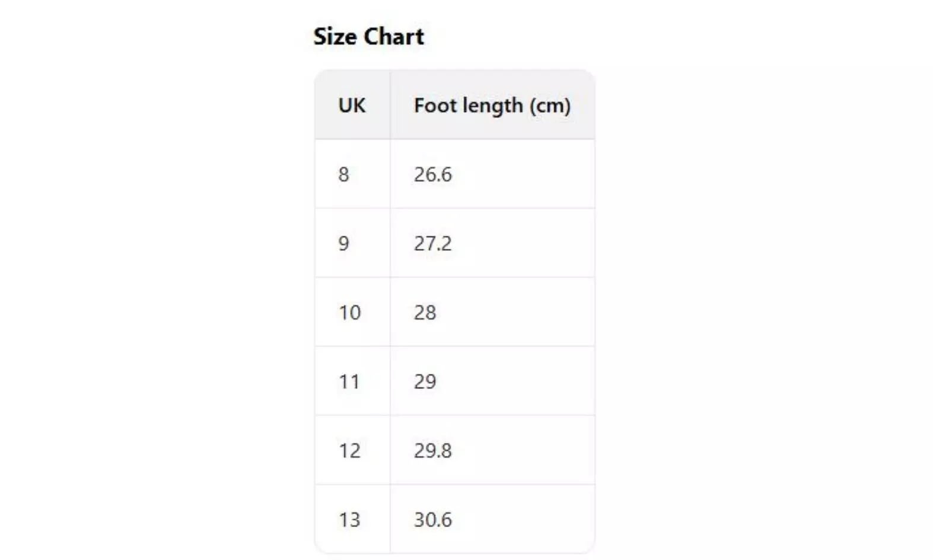Image resolution: width=933 pixels, height=560 pixels.
Task: Select the 26.6 foot length cell
Action: 432,174
